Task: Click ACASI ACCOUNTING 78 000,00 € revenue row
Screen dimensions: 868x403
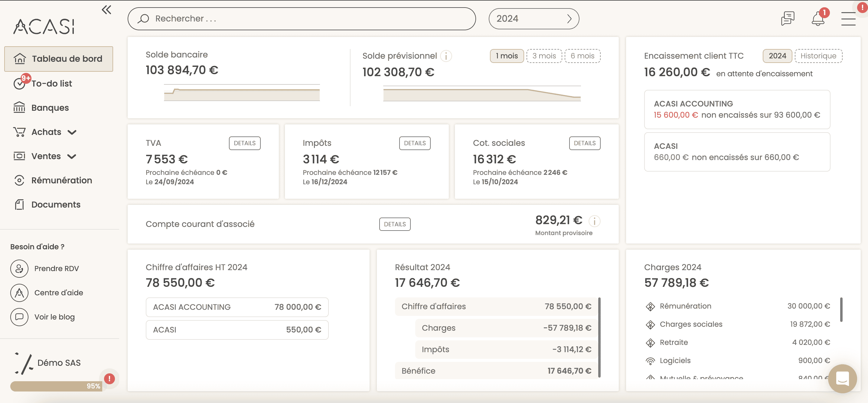Action: coord(237,307)
